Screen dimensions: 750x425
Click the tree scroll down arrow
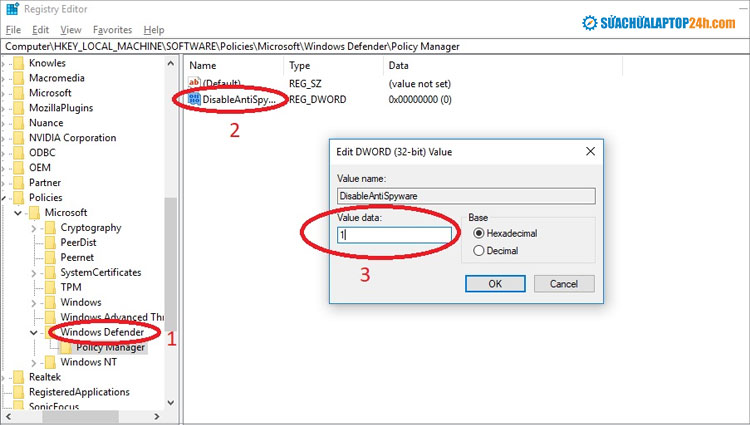coord(171,403)
